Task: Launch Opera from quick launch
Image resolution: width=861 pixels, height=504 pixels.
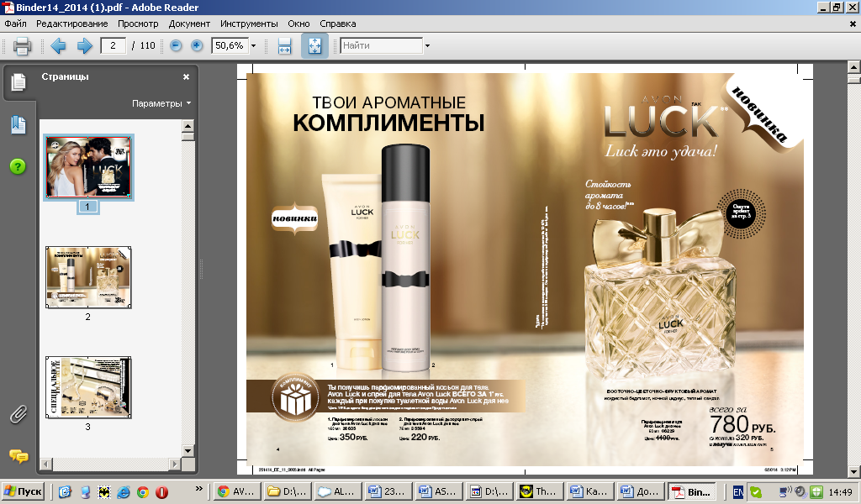Action: [161, 492]
